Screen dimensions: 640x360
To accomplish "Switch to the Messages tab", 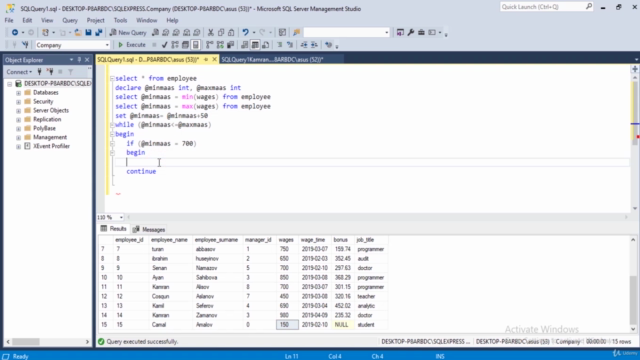I will (149, 229).
